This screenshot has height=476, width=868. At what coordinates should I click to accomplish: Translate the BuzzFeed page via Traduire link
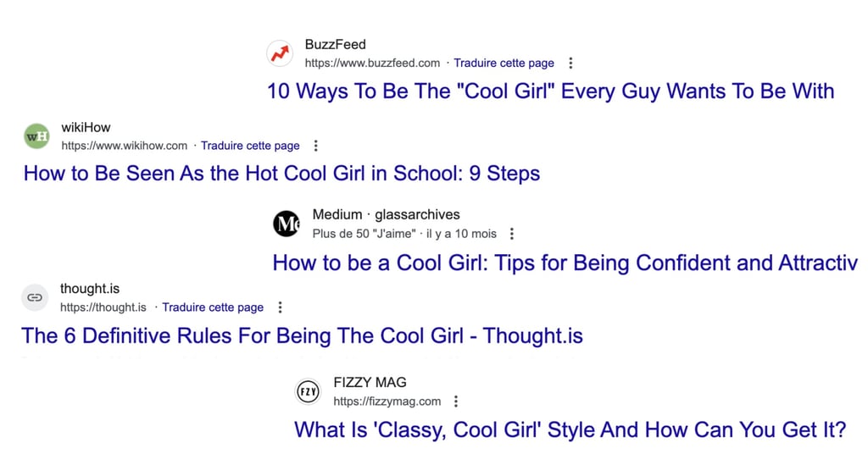[504, 64]
